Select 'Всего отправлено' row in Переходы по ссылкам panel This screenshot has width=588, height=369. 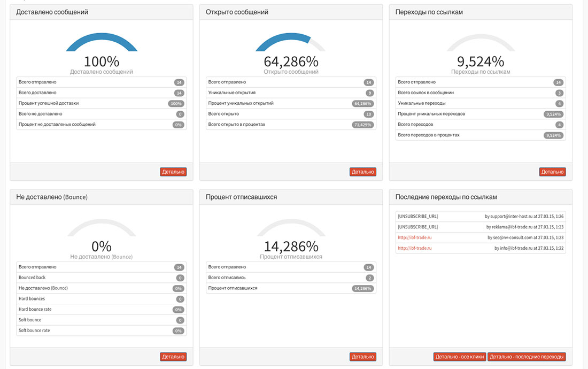[x=481, y=82]
